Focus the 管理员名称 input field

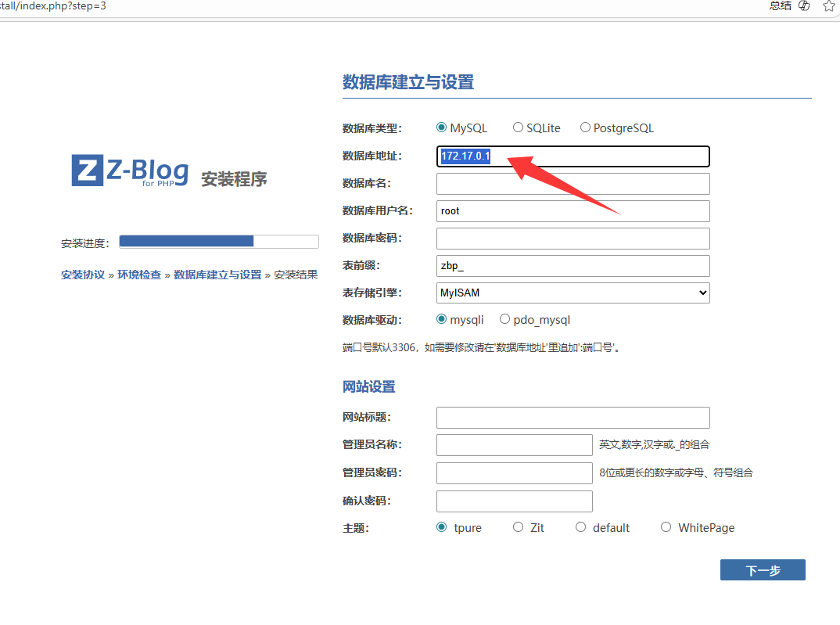pyautogui.click(x=515, y=445)
